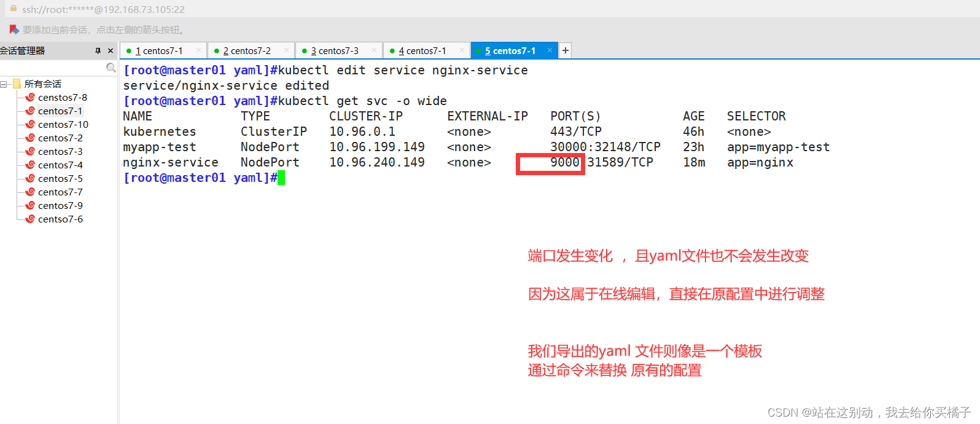Click the CLUSTER-IP column header
Screen dimensions: 980x424
[366, 116]
